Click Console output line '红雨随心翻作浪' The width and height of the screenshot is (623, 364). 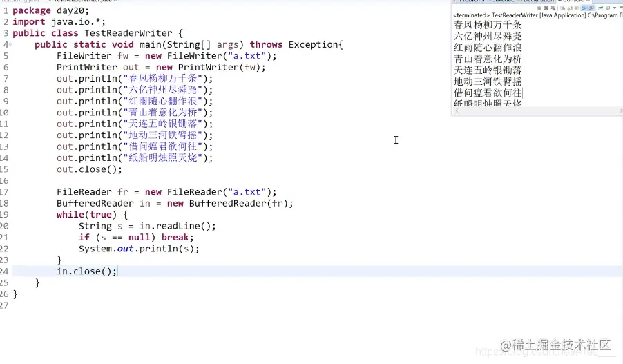[488, 47]
